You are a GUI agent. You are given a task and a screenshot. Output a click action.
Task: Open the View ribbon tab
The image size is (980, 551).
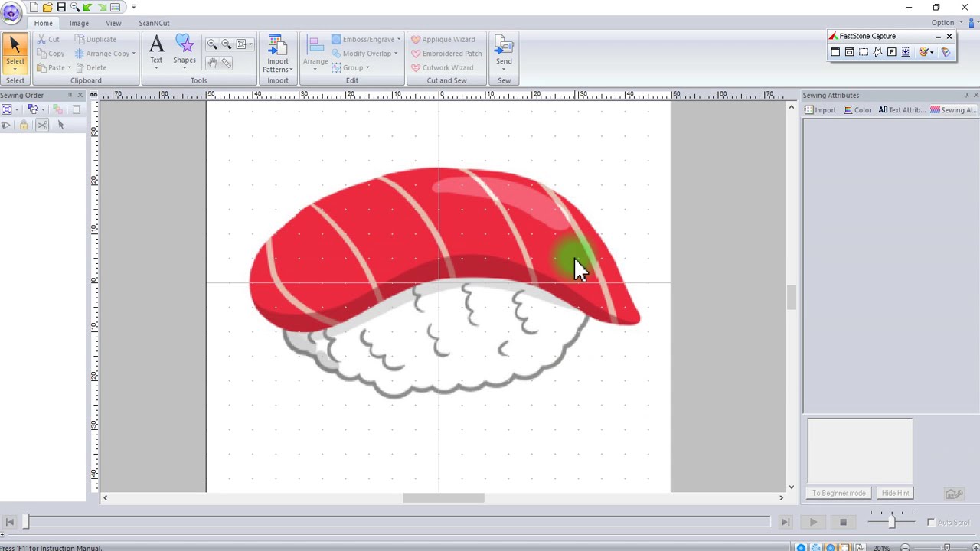[x=113, y=23]
